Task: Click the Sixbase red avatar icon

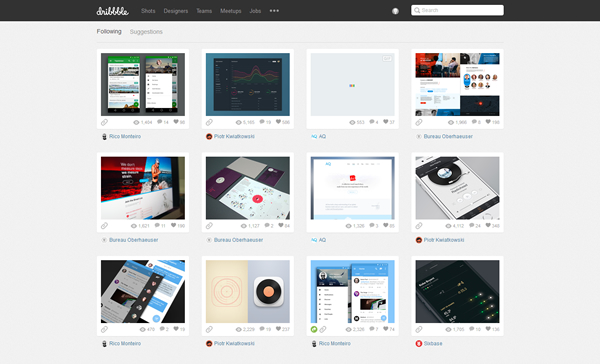Action: pyautogui.click(x=419, y=344)
